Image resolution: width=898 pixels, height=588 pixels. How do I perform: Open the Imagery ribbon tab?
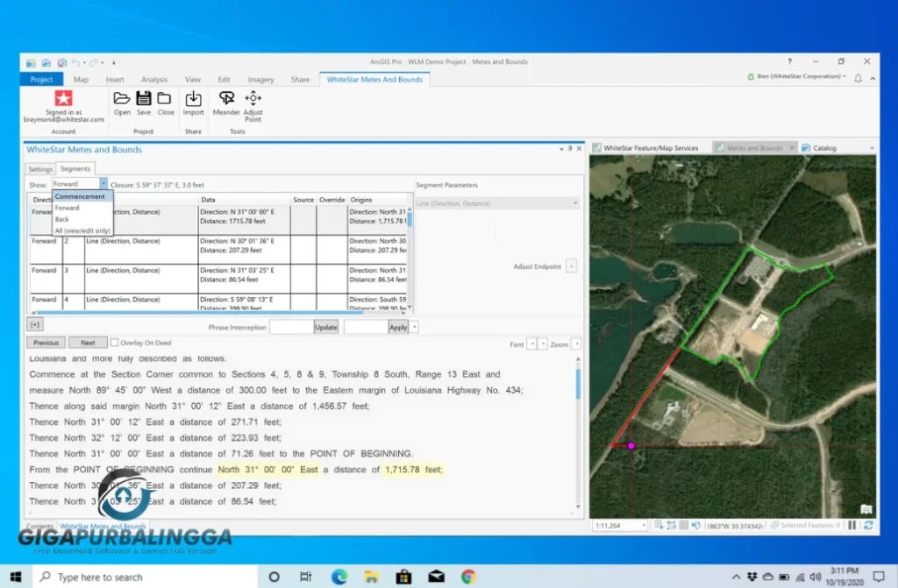260,80
